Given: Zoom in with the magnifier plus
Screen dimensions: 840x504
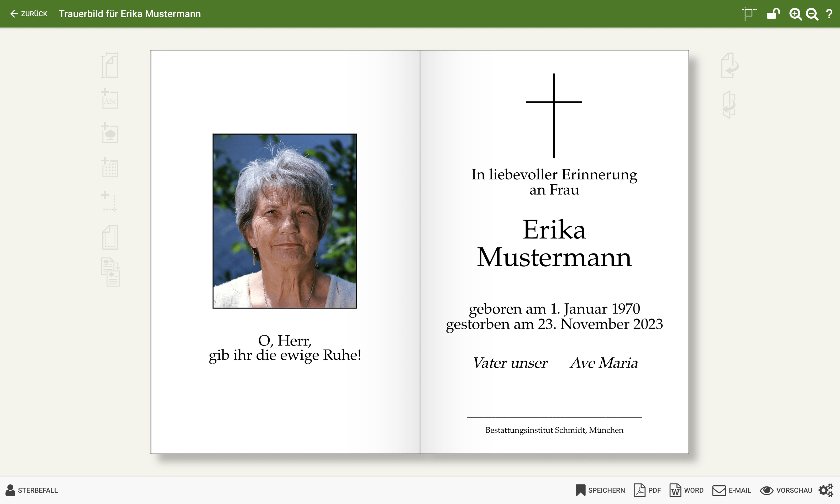Looking at the screenshot, I should [x=795, y=14].
